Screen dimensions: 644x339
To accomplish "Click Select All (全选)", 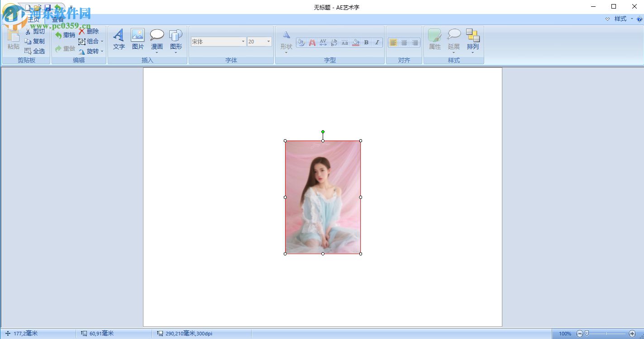I will (35, 51).
